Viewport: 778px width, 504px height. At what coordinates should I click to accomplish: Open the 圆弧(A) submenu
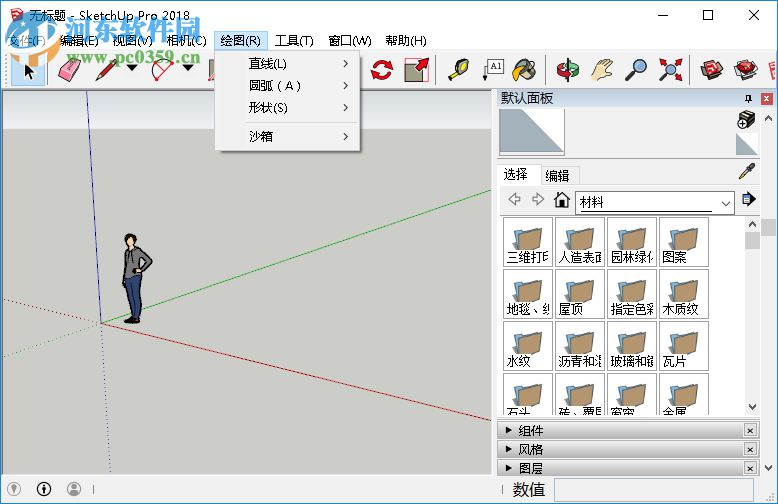(x=287, y=85)
